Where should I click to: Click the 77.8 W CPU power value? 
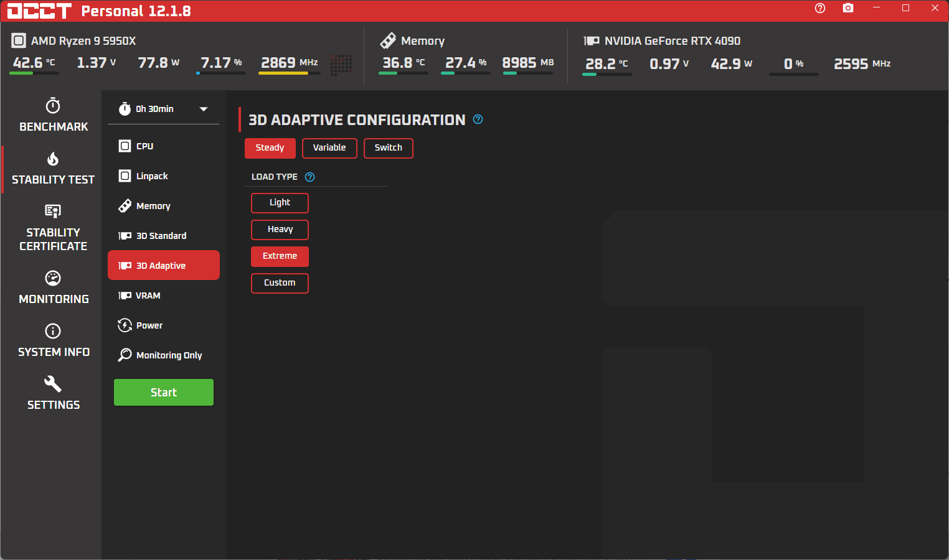(159, 63)
